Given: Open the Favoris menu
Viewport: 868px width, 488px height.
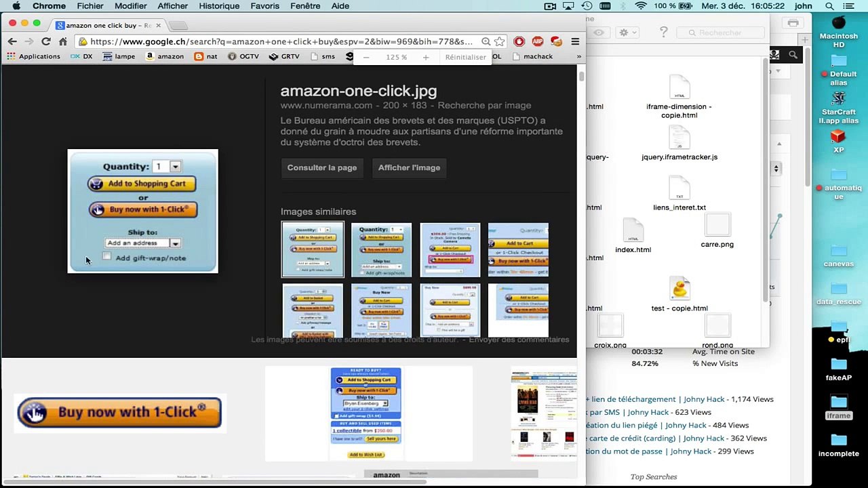Looking at the screenshot, I should (x=264, y=6).
